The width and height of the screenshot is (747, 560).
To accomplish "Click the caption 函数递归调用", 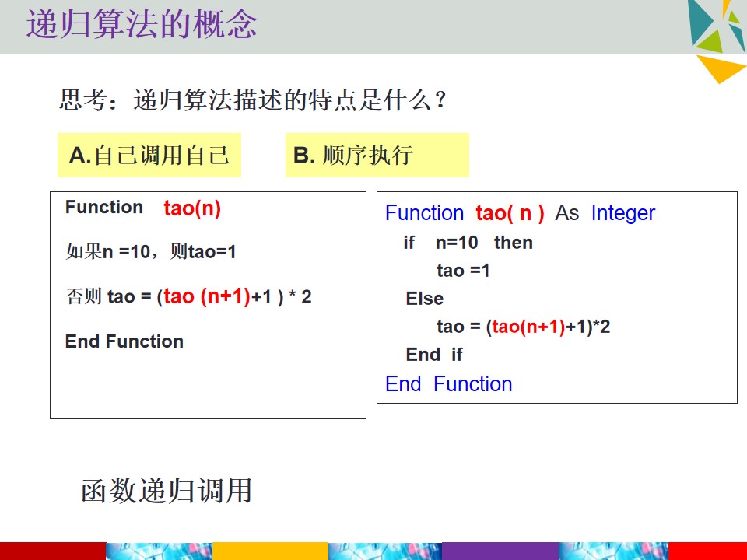I will [167, 491].
